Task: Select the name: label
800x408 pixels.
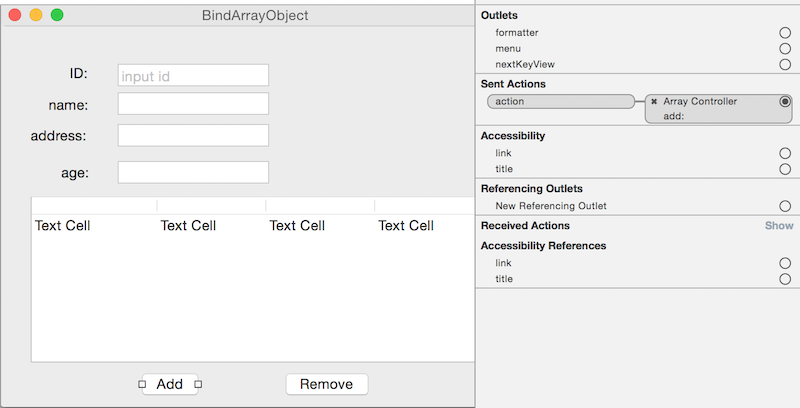Action: (68, 105)
